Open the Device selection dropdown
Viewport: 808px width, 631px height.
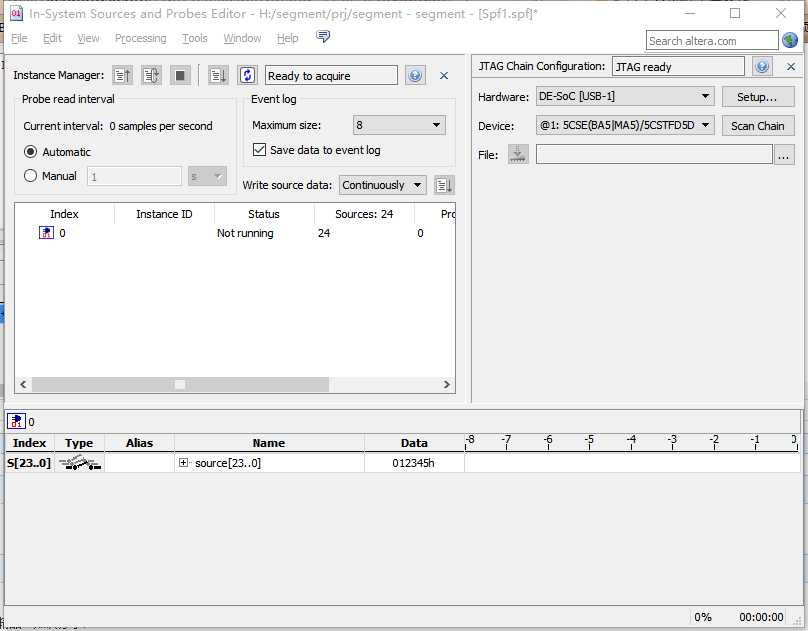[625, 125]
